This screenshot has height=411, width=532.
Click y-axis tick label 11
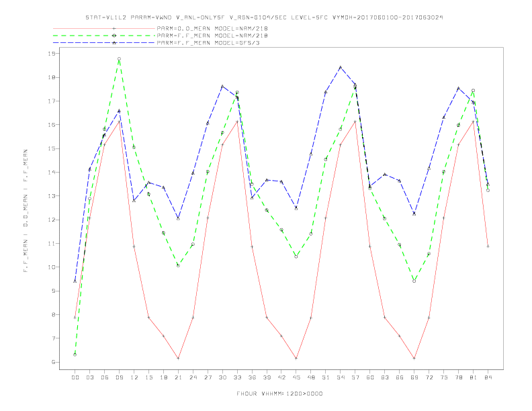point(52,244)
